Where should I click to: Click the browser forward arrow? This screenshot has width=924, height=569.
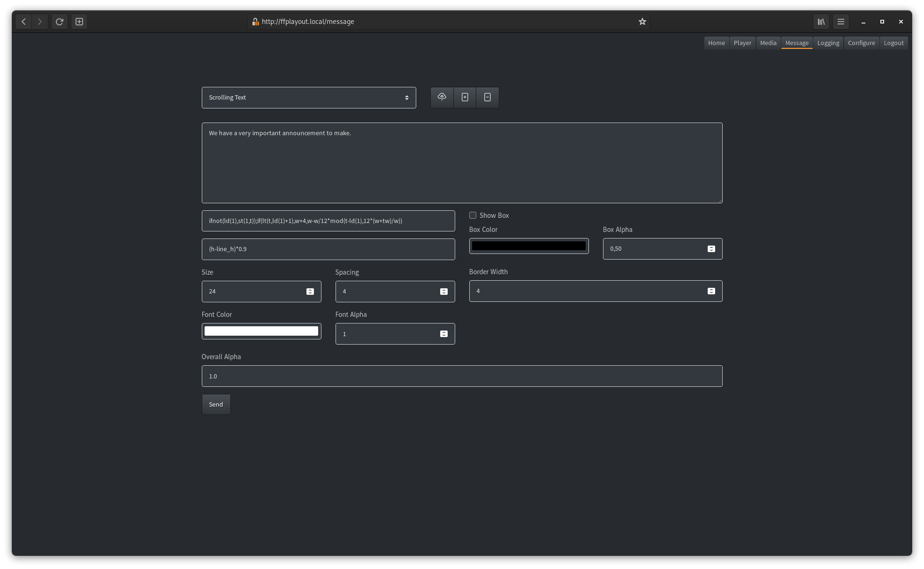[40, 22]
